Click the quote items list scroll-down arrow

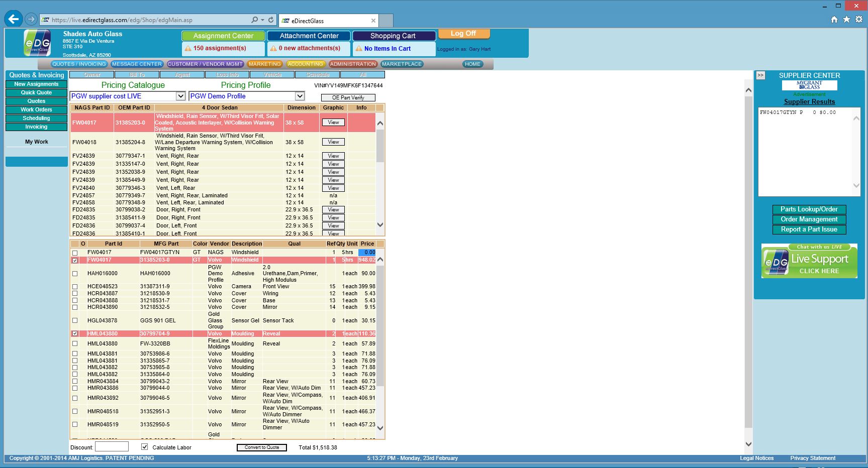coord(380,428)
